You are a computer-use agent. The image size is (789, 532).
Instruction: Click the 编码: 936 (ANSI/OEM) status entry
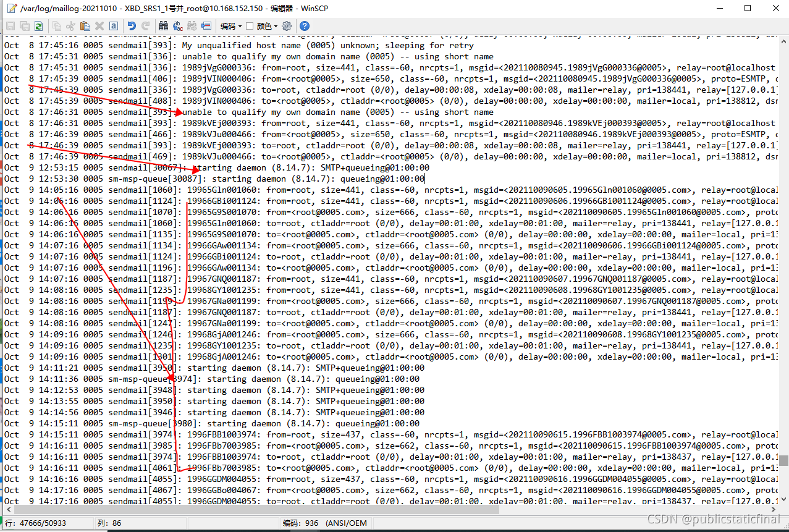(325, 523)
